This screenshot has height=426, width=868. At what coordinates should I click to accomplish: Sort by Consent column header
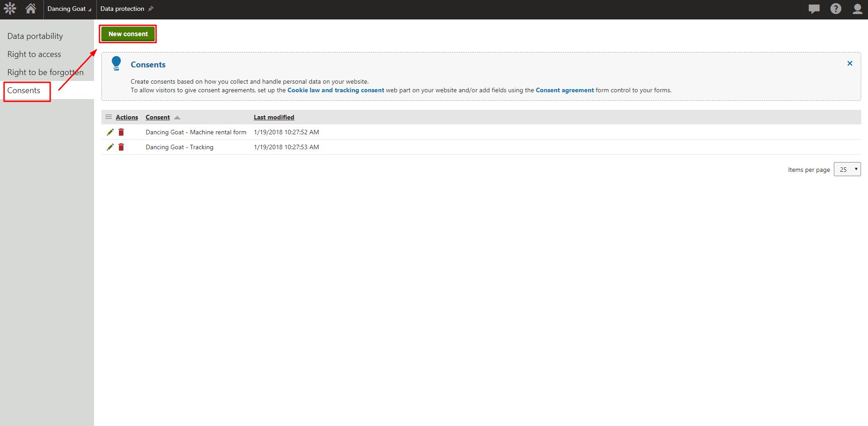pyautogui.click(x=157, y=117)
